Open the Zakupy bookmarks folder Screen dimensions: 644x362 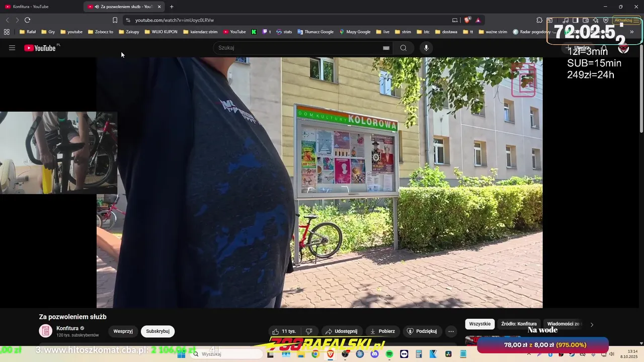coord(129,32)
